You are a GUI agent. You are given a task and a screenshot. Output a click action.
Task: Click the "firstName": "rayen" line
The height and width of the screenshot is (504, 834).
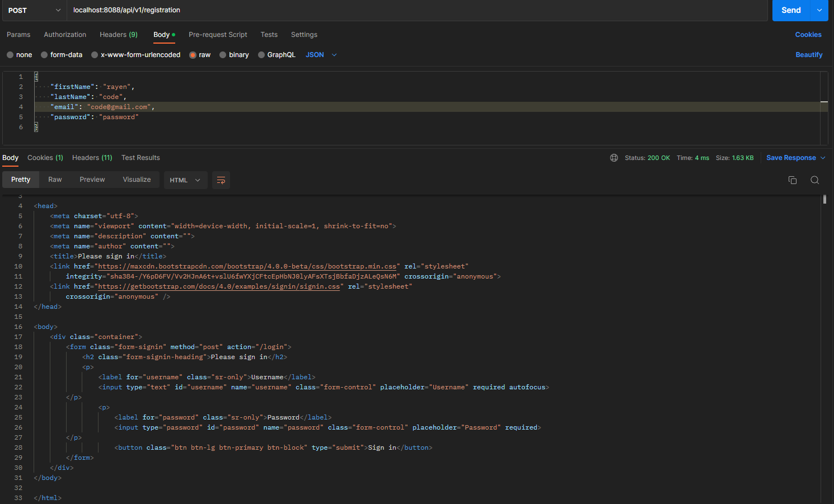coord(92,87)
